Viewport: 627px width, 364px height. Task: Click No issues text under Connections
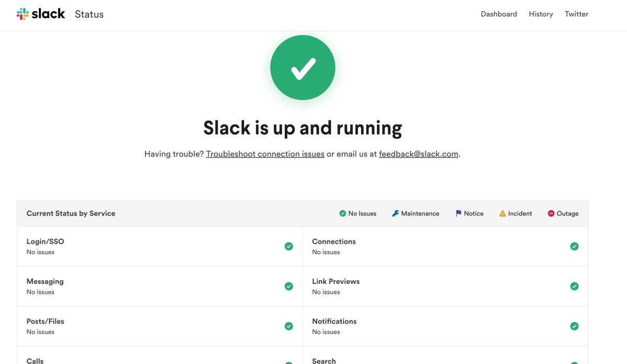point(326,252)
